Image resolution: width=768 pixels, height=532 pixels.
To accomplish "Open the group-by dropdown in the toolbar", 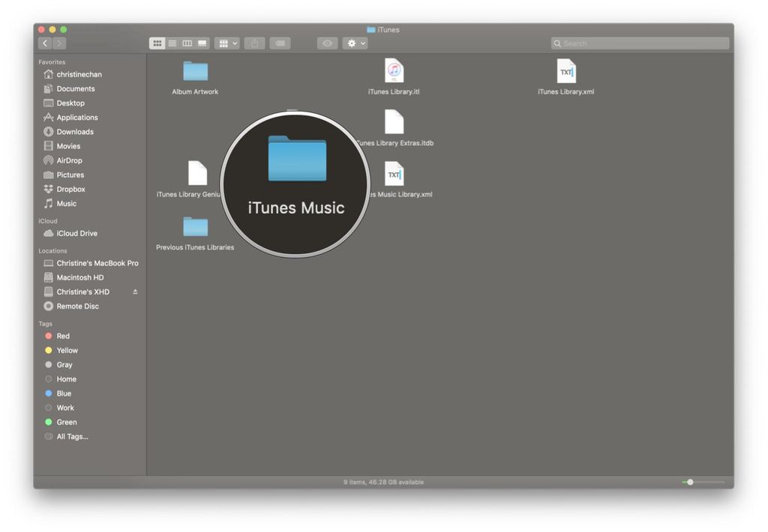I will tap(227, 43).
